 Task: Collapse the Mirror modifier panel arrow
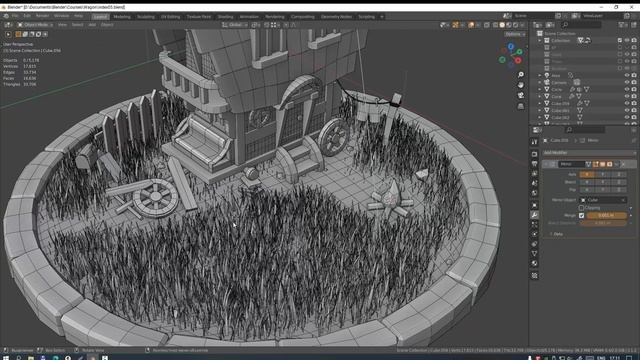546,164
